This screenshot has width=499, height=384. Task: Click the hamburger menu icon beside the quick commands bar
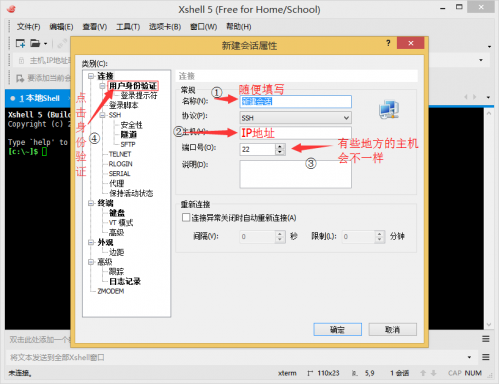[486, 339]
